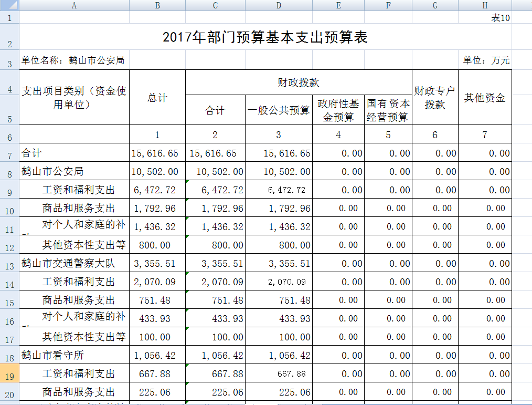The height and width of the screenshot is (405, 532).
Task: Select the 其他资金 header cell
Action: tap(484, 98)
